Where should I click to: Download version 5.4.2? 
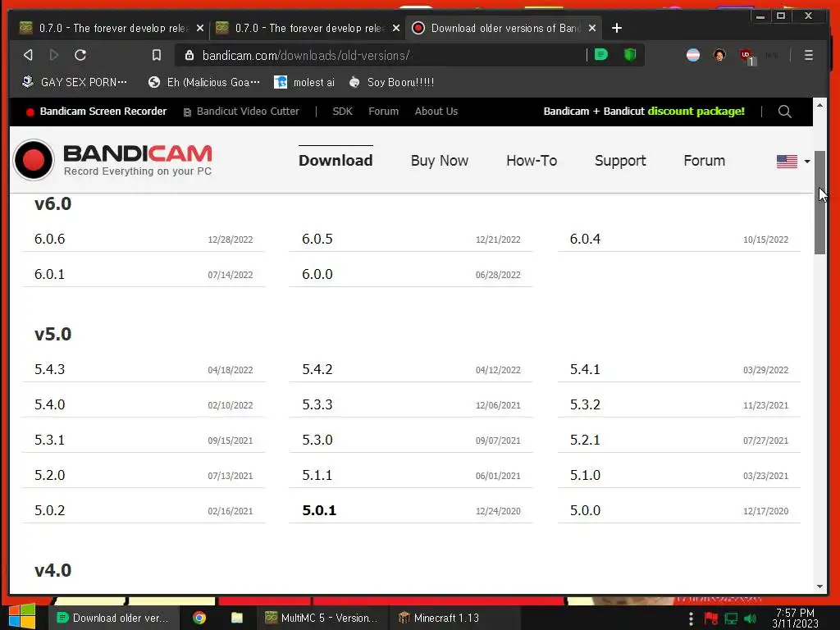click(x=317, y=370)
